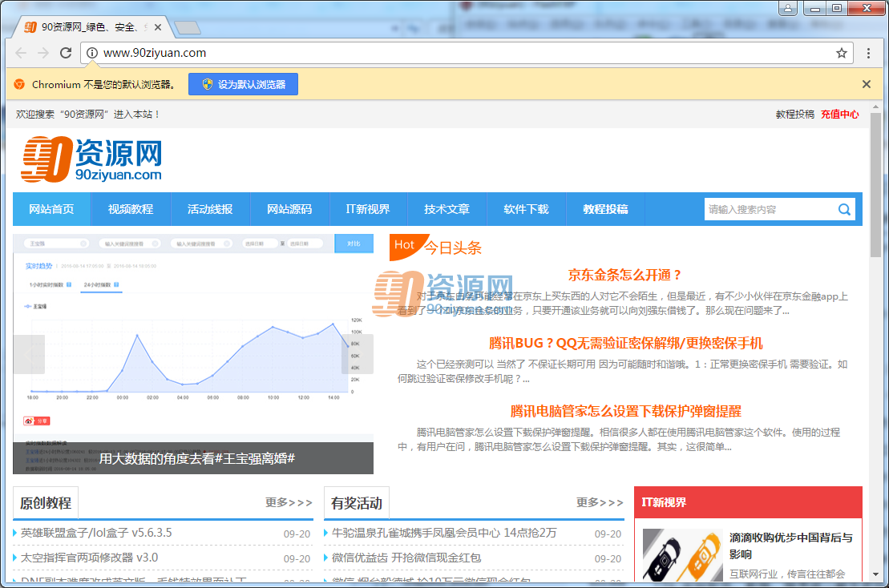889x588 pixels.
Task: Click 更多>>> beside 原创教程
Action: coord(289,502)
